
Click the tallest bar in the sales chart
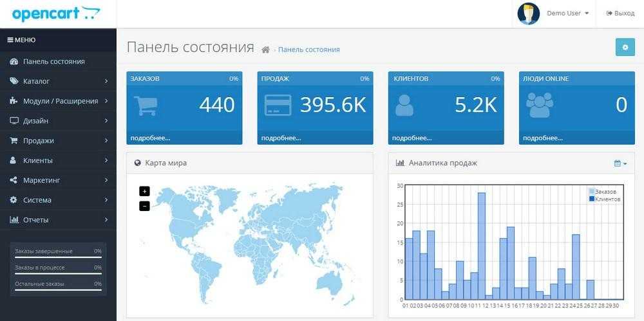(x=481, y=244)
